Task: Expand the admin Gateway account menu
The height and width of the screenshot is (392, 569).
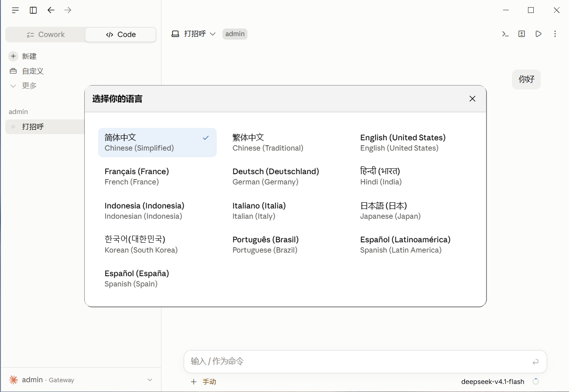Action: pyautogui.click(x=81, y=380)
